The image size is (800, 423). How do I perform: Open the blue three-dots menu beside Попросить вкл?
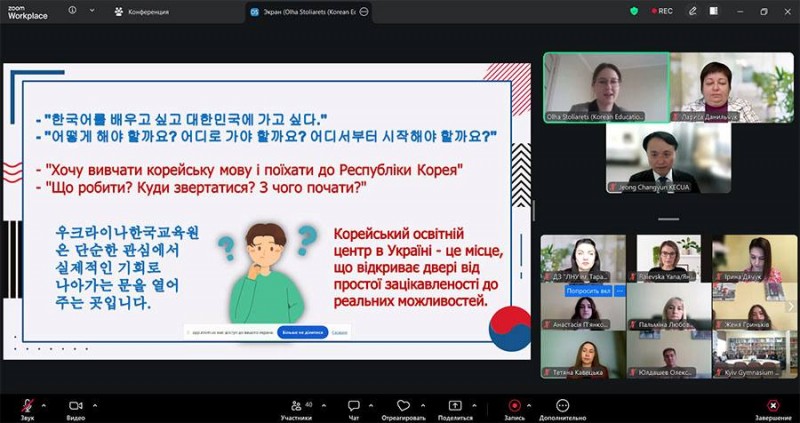pos(620,291)
